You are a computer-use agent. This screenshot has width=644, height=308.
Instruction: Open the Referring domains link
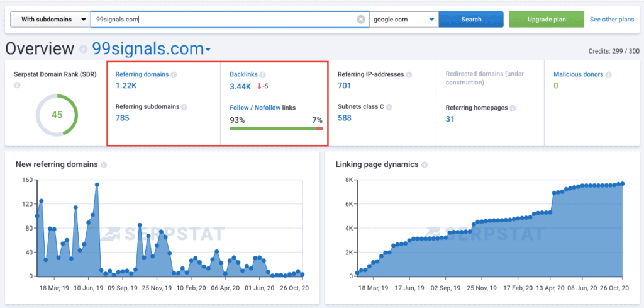pos(142,74)
